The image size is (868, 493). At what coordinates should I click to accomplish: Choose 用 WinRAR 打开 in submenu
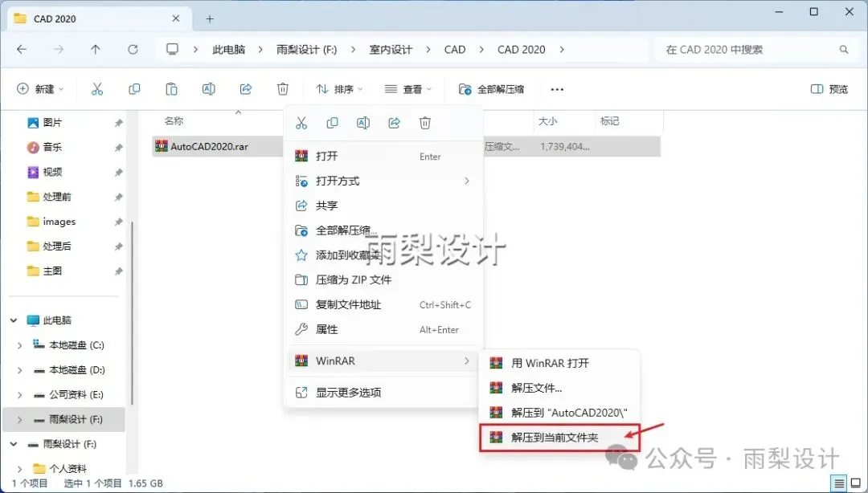[559, 363]
